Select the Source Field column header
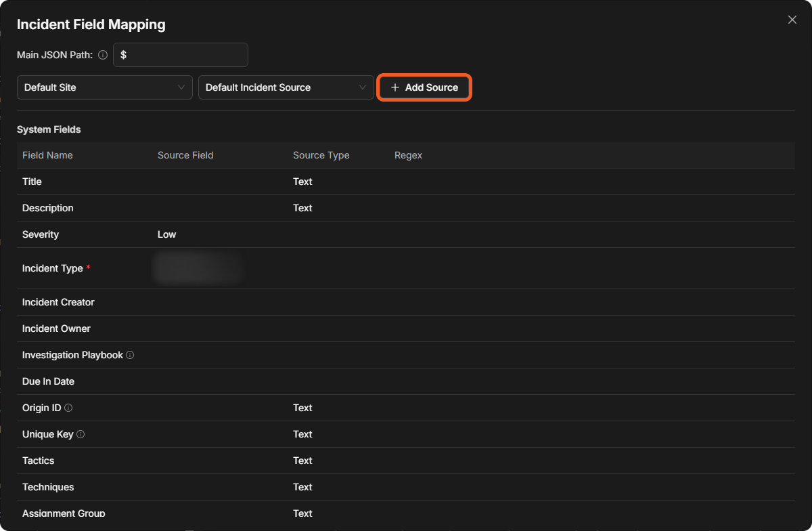The width and height of the screenshot is (812, 531). 185,155
